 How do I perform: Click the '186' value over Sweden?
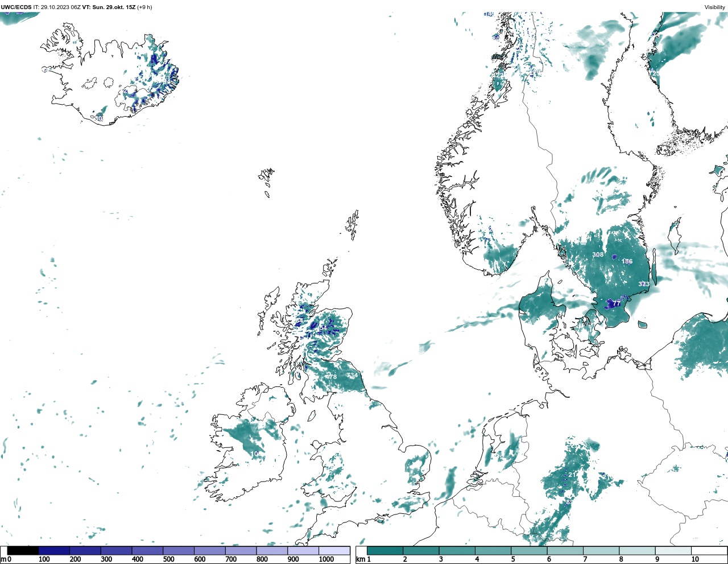pos(627,262)
